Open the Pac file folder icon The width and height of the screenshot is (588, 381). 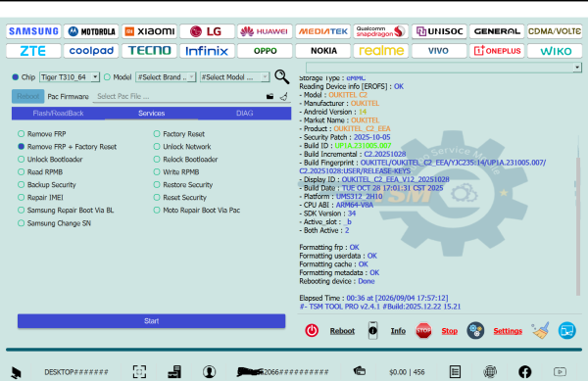click(269, 97)
